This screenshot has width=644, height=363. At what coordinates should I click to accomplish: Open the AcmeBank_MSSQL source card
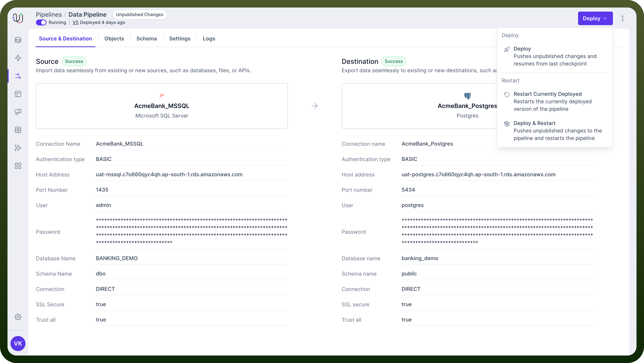click(x=162, y=106)
